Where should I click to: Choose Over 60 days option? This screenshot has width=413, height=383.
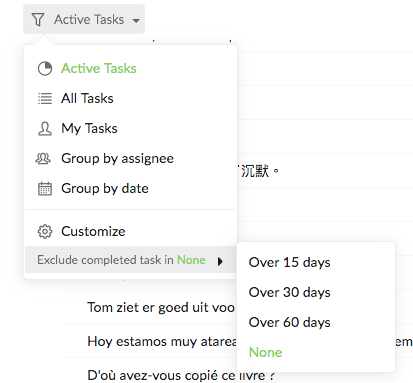[290, 322]
